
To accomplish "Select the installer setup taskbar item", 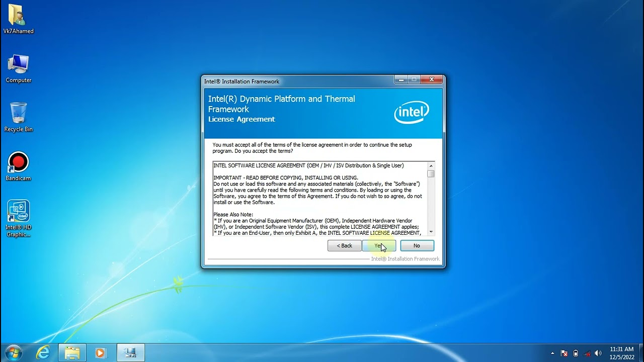I will pos(131,353).
